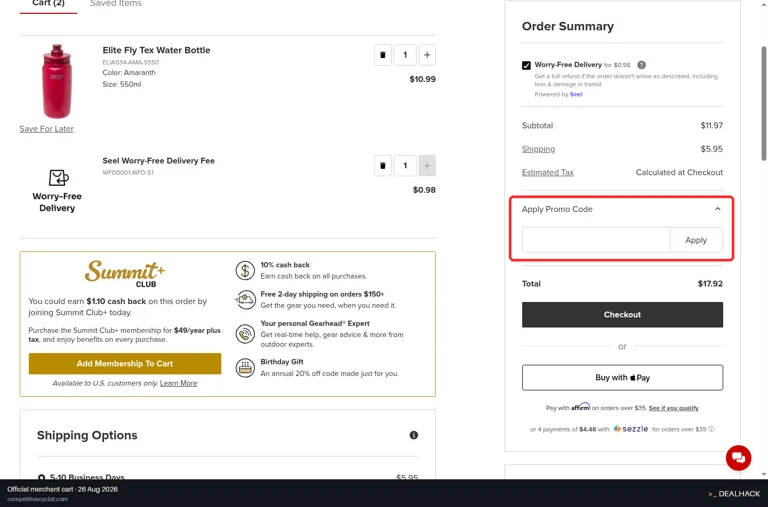Remove the Seel Worry-Free Delivery Fee item
Viewport: 768px width, 507px height.
(x=383, y=166)
